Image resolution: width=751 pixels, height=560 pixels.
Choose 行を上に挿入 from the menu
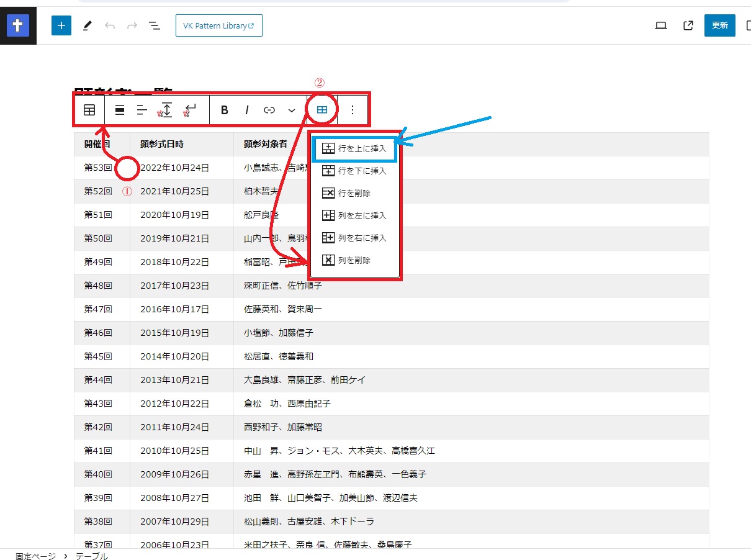tap(355, 148)
